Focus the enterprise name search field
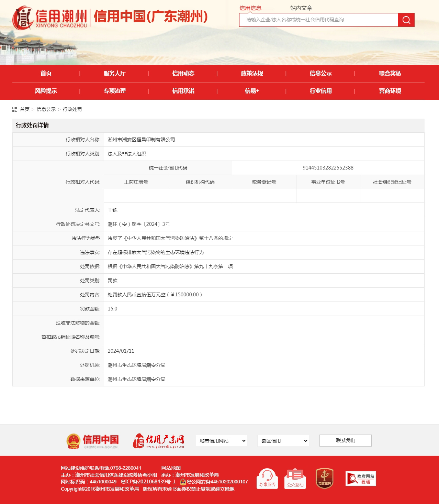The image size is (439, 504). [x=318, y=20]
